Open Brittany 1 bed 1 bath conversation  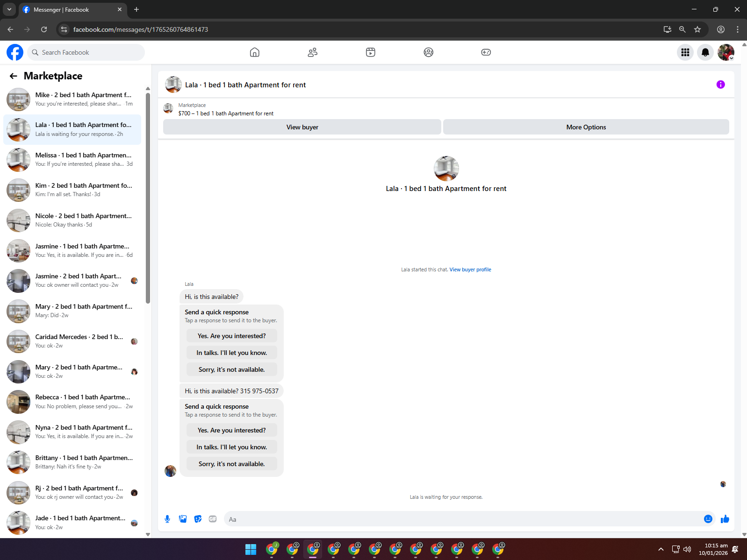(x=72, y=462)
